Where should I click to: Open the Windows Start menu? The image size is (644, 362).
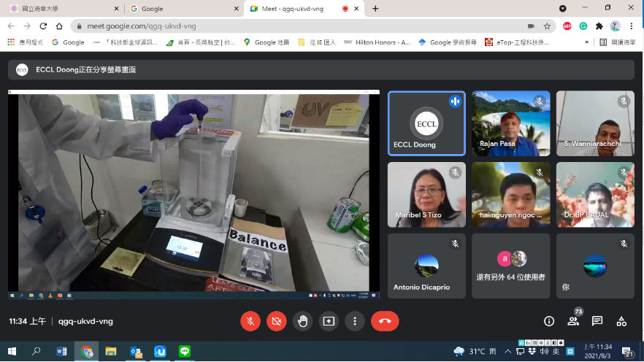(12, 351)
